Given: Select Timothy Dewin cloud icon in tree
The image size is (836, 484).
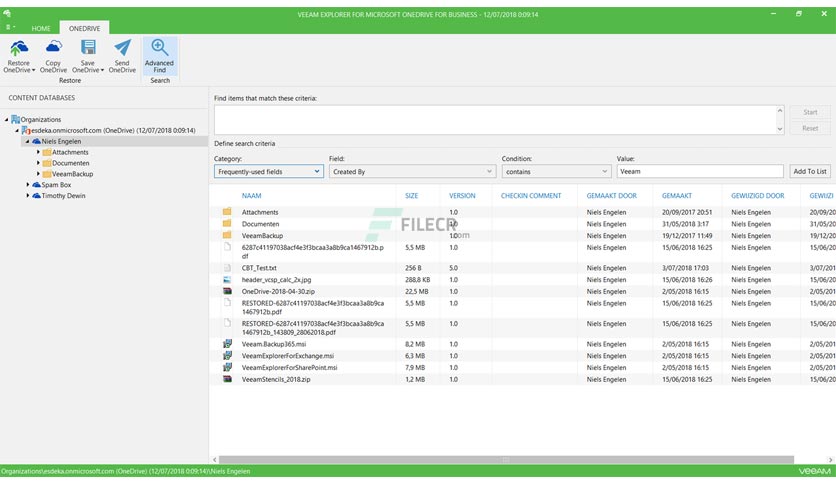Looking at the screenshot, I should [x=36, y=196].
